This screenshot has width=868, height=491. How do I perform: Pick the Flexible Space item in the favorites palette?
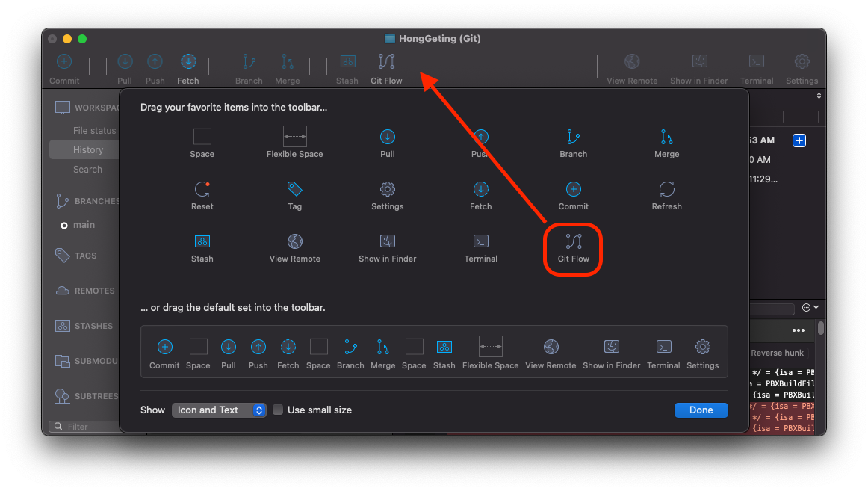[x=294, y=143]
